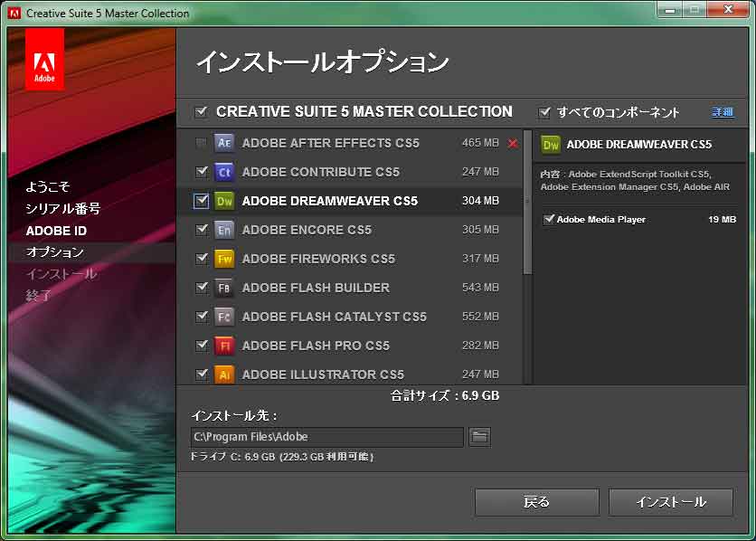Click the Fireworks CS5 product icon
The width and height of the screenshot is (756, 541).
[224, 259]
